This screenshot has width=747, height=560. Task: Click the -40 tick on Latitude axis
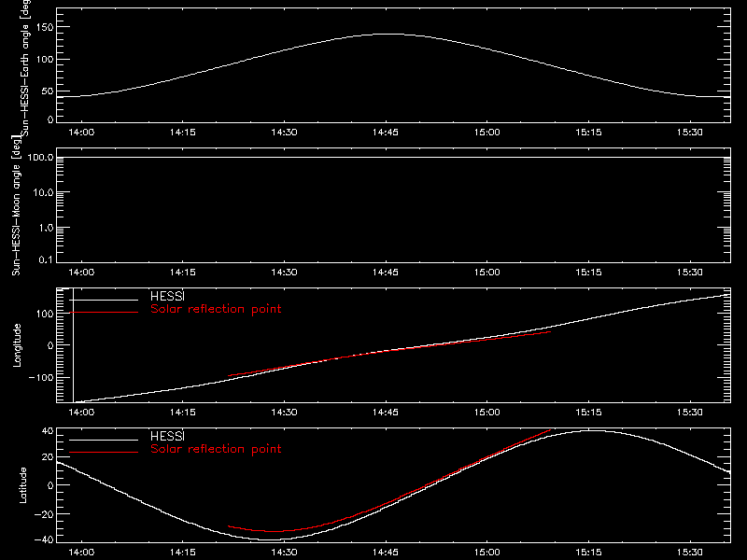(x=44, y=539)
